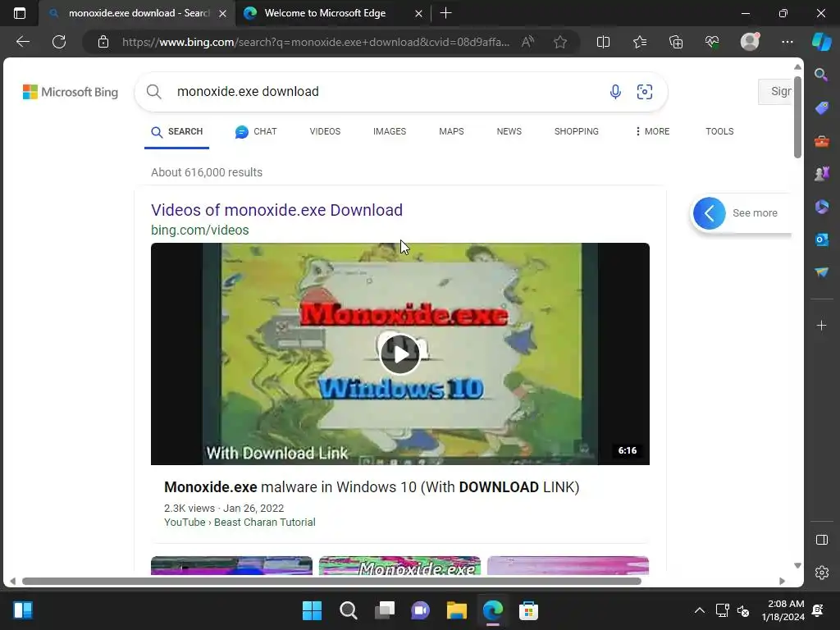Select the IMAGES tab
Image resolution: width=840 pixels, height=630 pixels.
point(390,131)
